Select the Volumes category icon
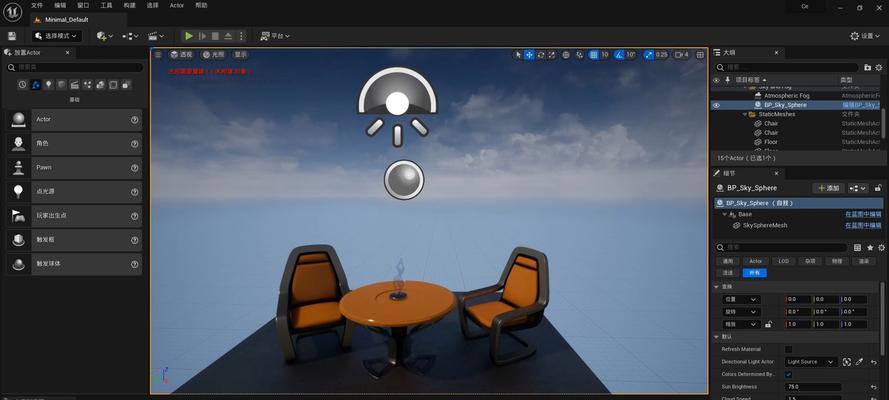Viewport: 889px width, 400px height. [113, 85]
